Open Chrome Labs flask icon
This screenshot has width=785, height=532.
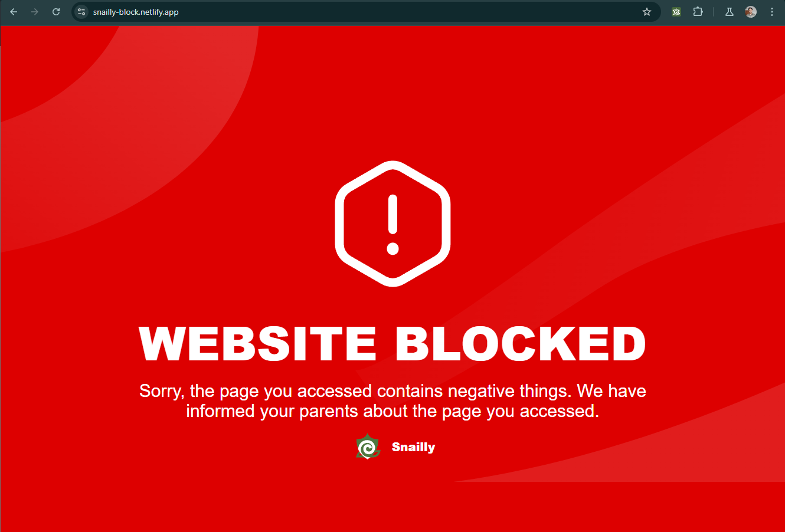coord(730,12)
